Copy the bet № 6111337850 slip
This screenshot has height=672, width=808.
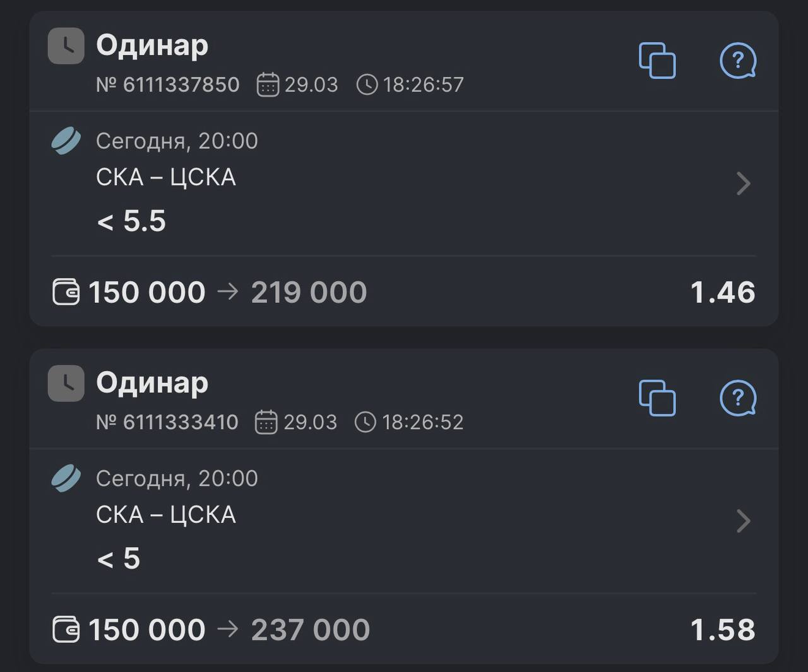click(657, 61)
